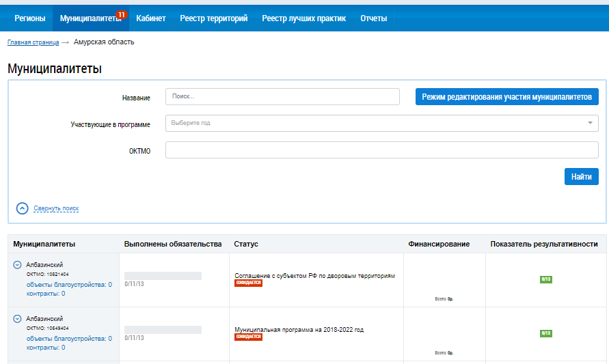Go to Реестр лучших практик tab
Screen dimensions: 609x364
(x=303, y=18)
